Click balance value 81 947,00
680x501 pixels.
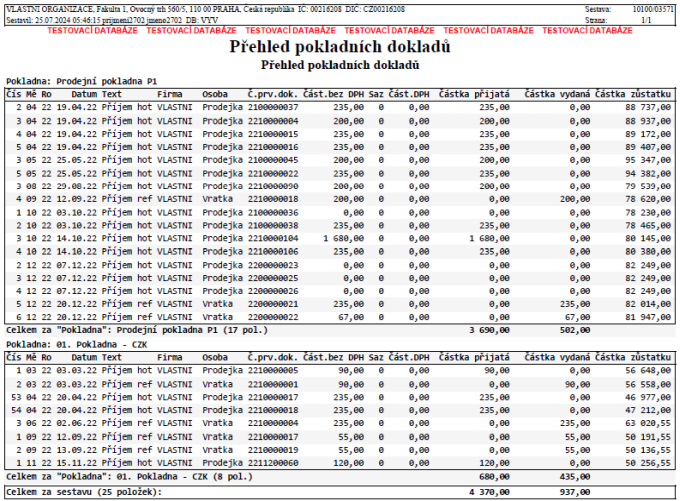click(x=648, y=317)
